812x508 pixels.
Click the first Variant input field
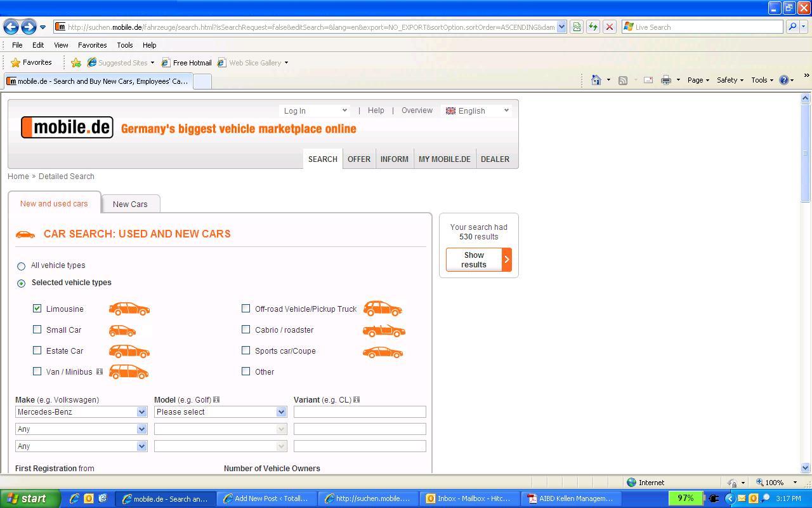point(360,412)
